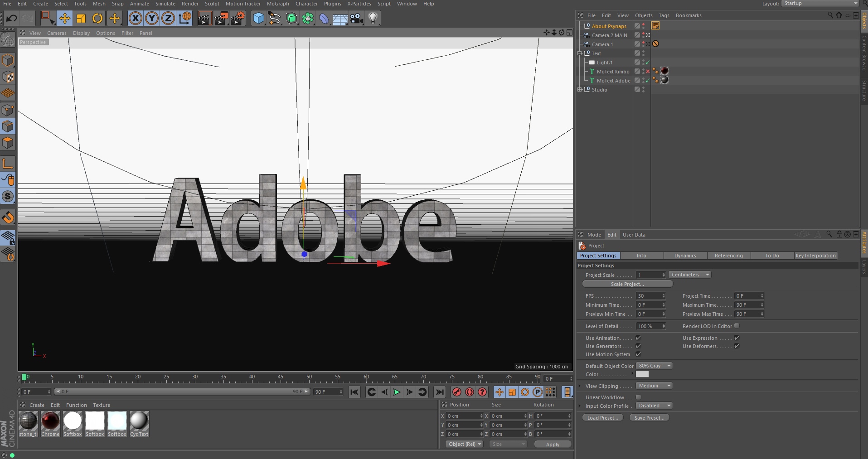Open the material Texture menu
The image size is (868, 459).
coord(102,405)
